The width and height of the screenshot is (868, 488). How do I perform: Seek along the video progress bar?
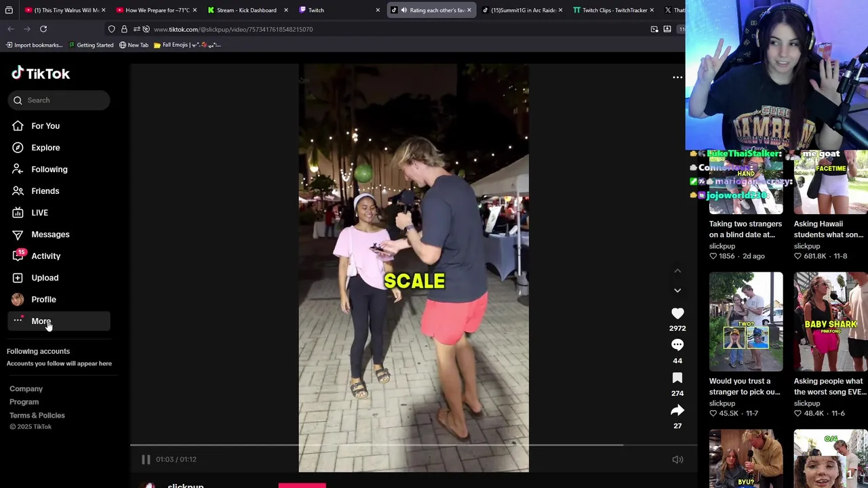[x=414, y=445]
